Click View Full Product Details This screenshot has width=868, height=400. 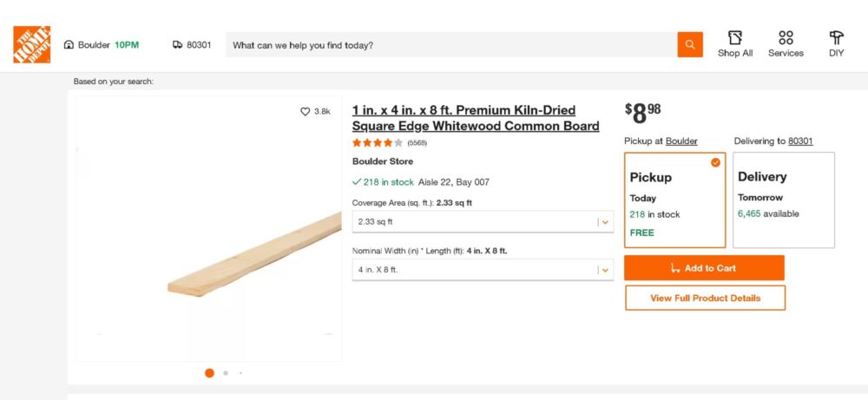pos(705,298)
